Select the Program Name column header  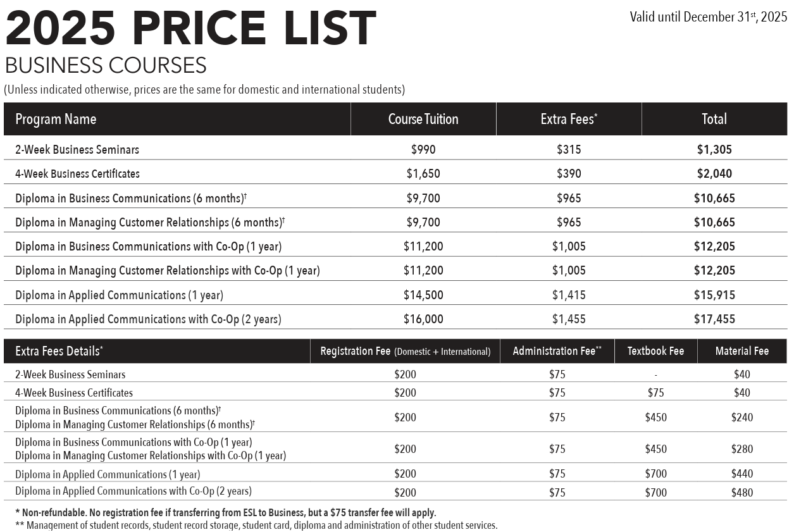[x=56, y=119]
